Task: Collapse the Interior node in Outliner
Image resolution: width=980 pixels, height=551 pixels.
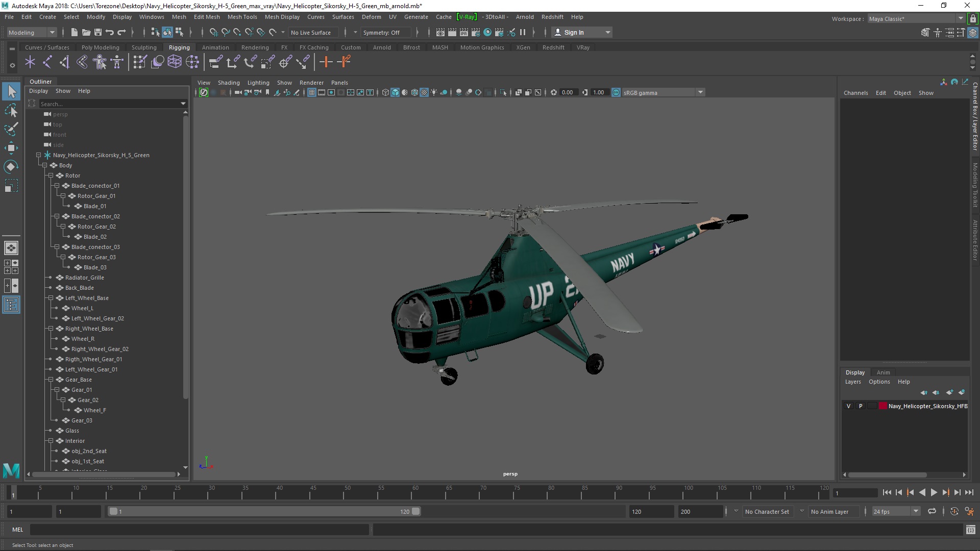Action: coord(51,441)
